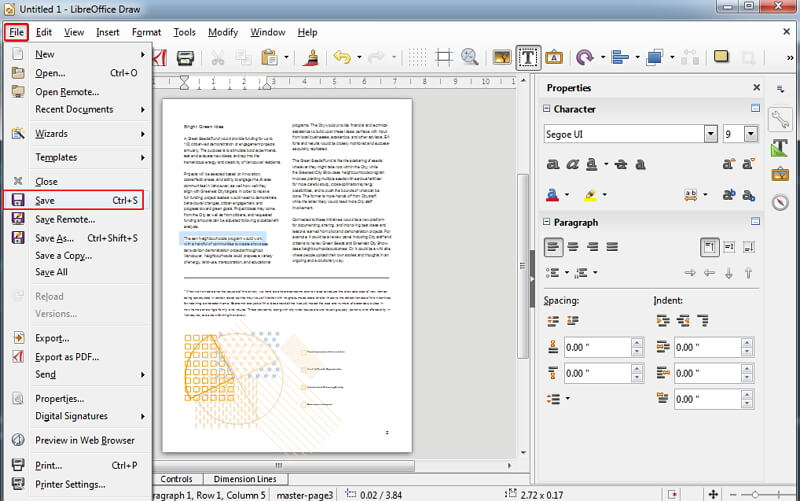Switch to Controls layer tab

(x=176, y=479)
